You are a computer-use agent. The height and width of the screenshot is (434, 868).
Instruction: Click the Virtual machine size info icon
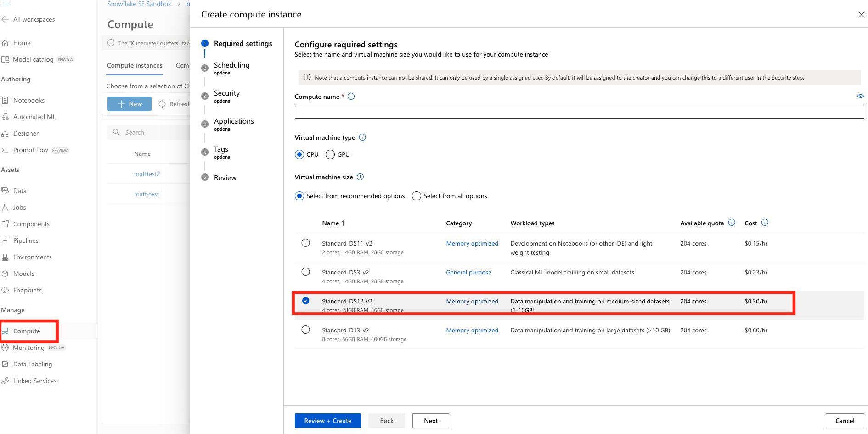point(361,177)
